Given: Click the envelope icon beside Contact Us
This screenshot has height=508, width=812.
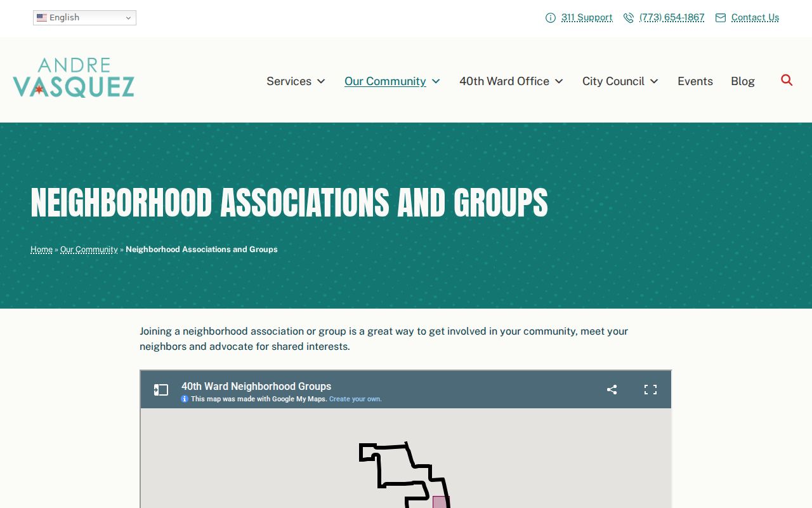Looking at the screenshot, I should [x=721, y=18].
